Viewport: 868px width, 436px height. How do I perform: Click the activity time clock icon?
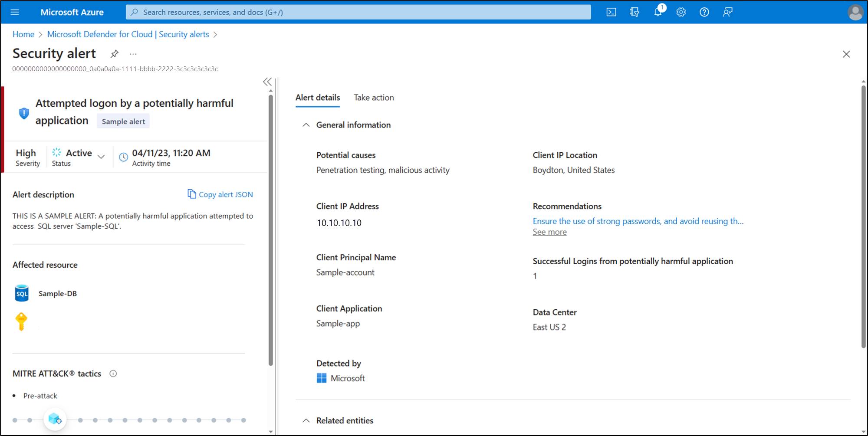coord(124,157)
